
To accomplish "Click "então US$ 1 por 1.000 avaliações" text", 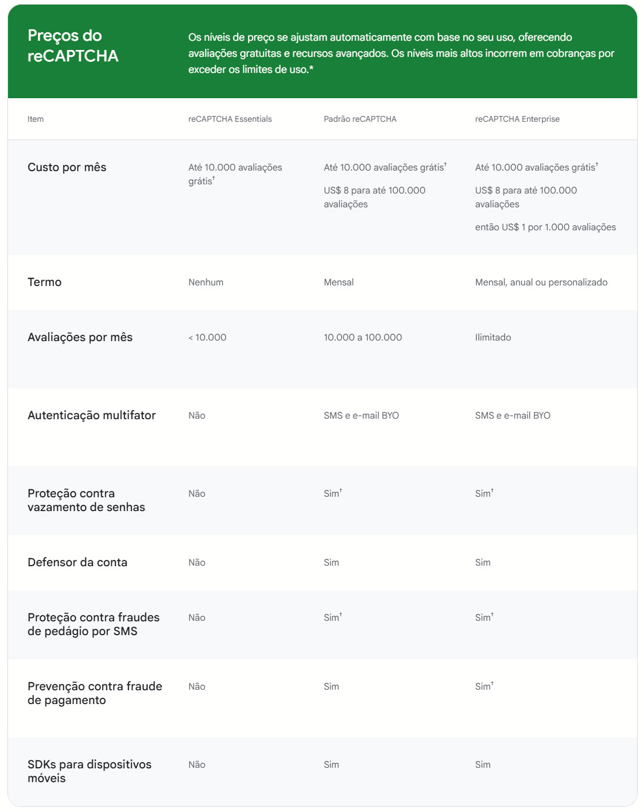I will tap(545, 227).
